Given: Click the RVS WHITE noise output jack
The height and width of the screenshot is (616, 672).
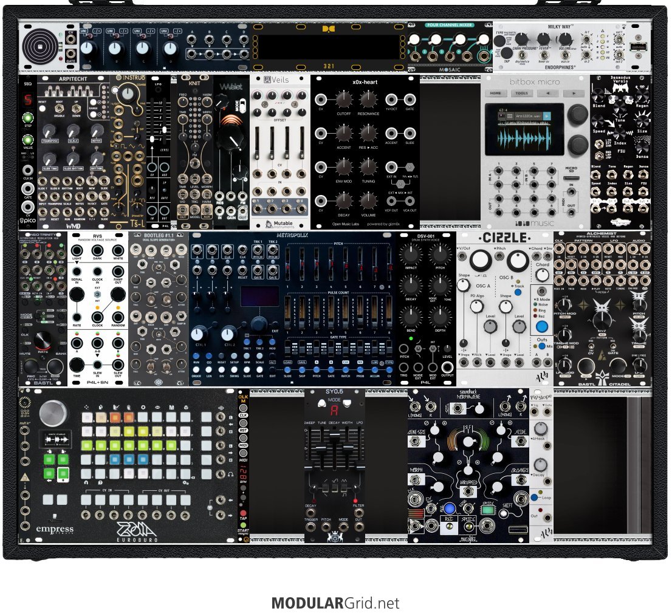Looking at the screenshot, I should coord(118,251).
